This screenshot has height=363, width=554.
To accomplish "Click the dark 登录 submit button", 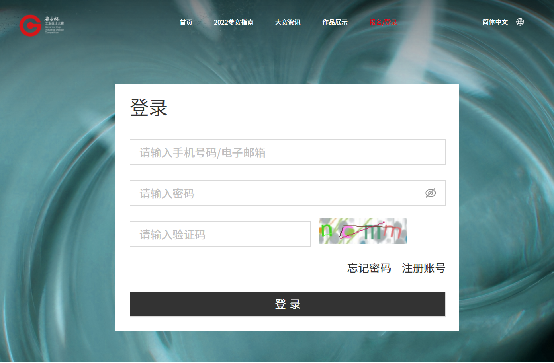I will click(x=288, y=304).
